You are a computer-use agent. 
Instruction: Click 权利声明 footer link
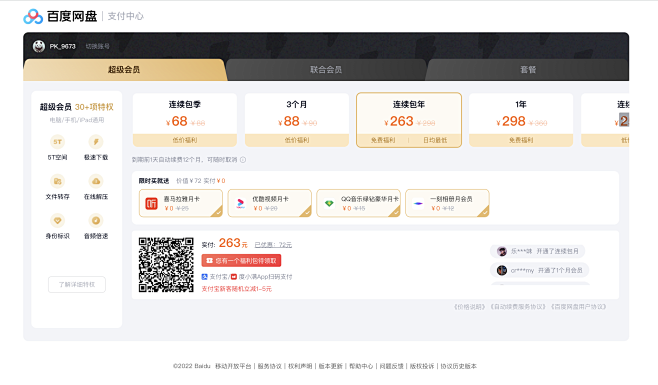coord(300,366)
